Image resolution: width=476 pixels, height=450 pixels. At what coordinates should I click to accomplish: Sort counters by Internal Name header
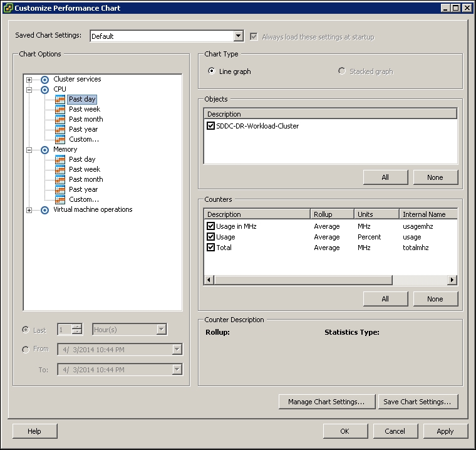tap(428, 214)
